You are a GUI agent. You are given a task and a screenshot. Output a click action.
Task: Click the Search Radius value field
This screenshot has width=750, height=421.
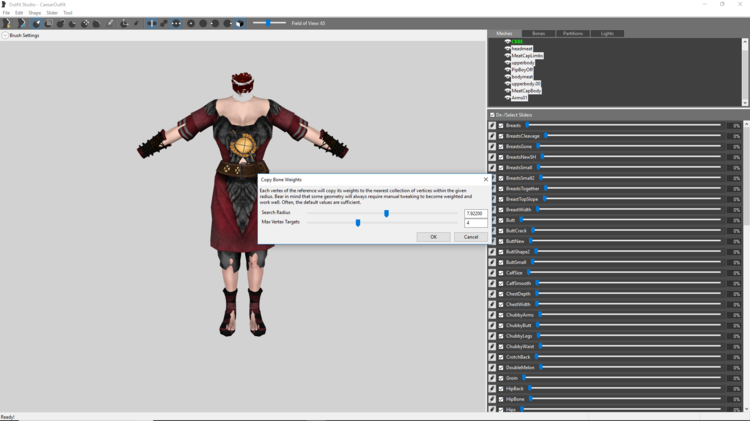pos(475,213)
